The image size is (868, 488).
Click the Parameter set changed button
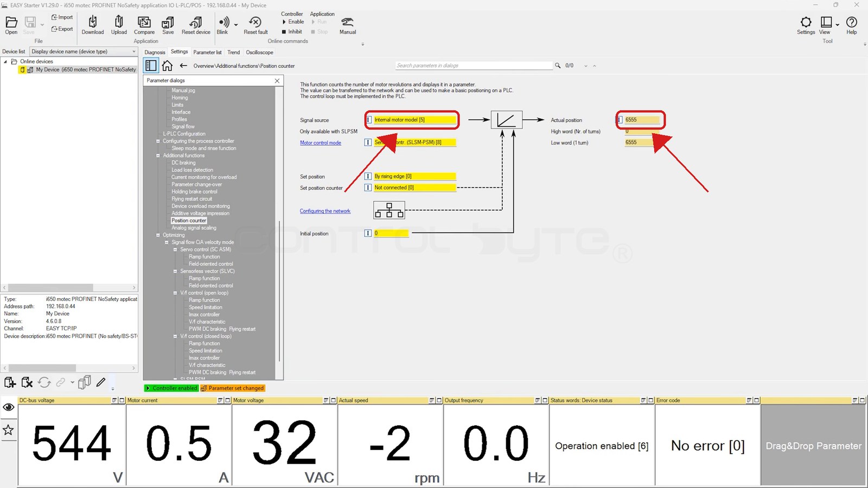(x=233, y=388)
